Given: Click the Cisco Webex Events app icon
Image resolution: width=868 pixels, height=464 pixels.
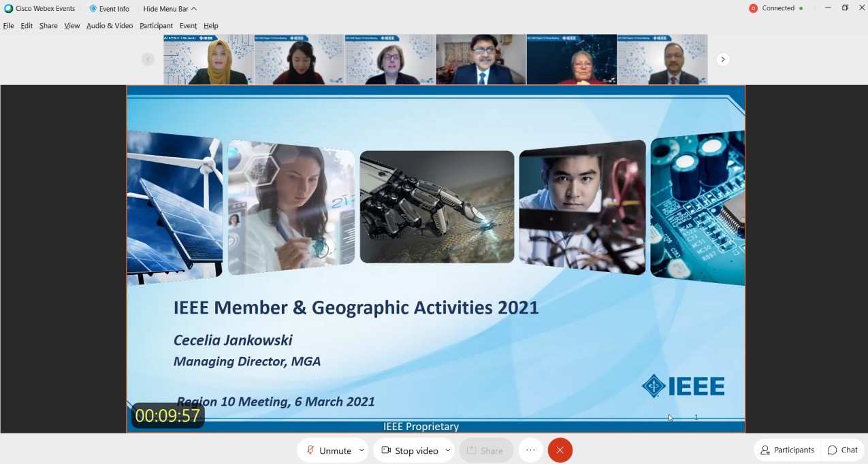Looking at the screenshot, I should point(9,9).
